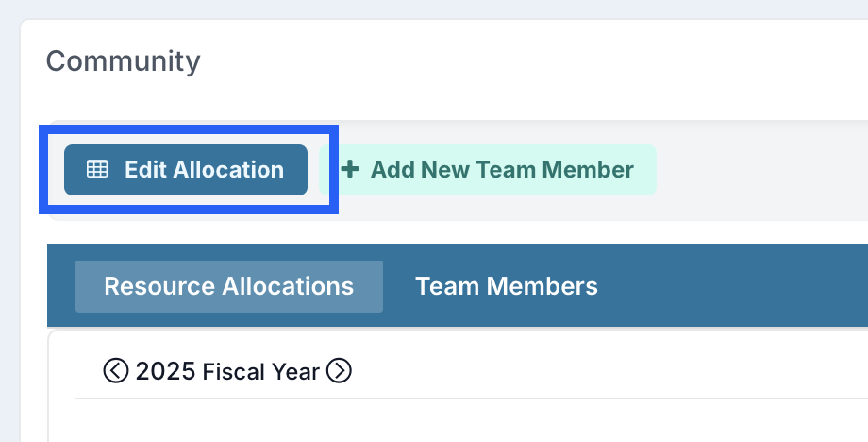
Task: Choose the circled chevron right of Fiscal Year
Action: [x=339, y=370]
